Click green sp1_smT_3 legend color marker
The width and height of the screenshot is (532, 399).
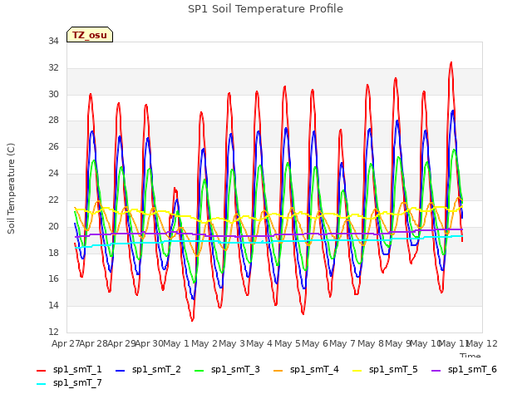pos(199,371)
